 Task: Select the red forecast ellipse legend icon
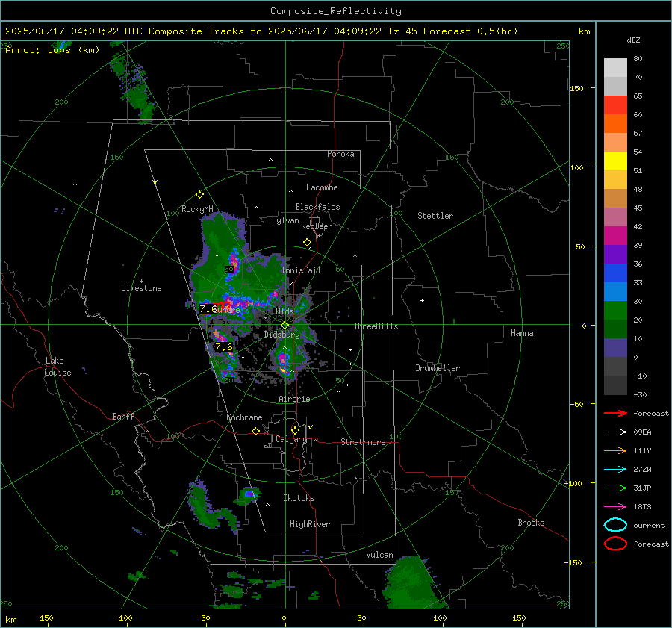click(615, 544)
